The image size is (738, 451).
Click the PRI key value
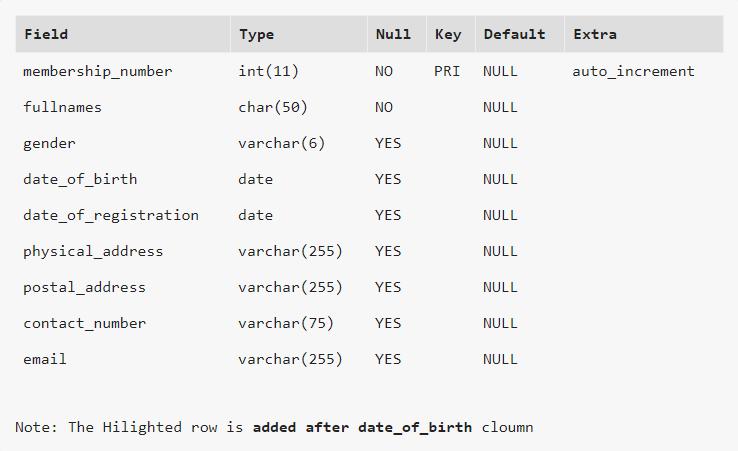pos(447,71)
